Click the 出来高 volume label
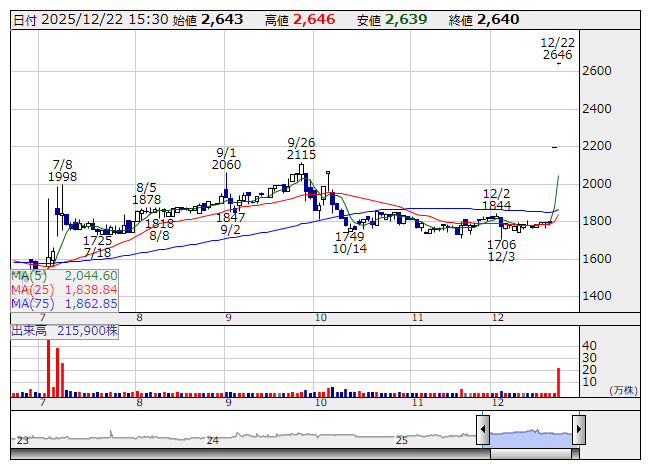Viewport: 653px width, 470px height. click(x=29, y=331)
